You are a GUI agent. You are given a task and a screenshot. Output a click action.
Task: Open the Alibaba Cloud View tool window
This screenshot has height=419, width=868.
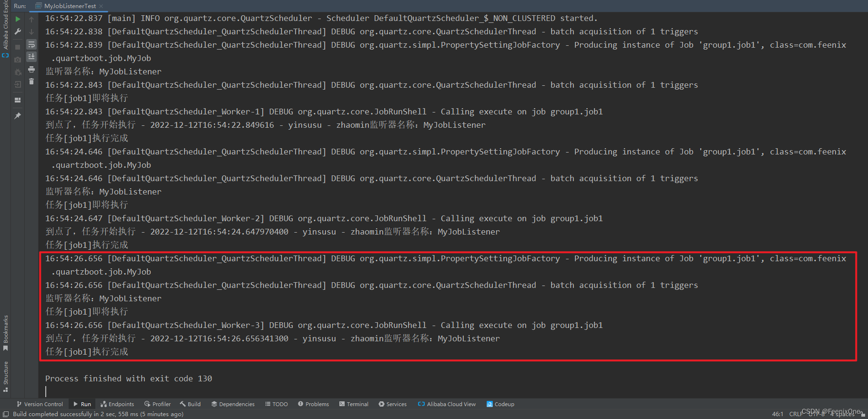pyautogui.click(x=447, y=404)
